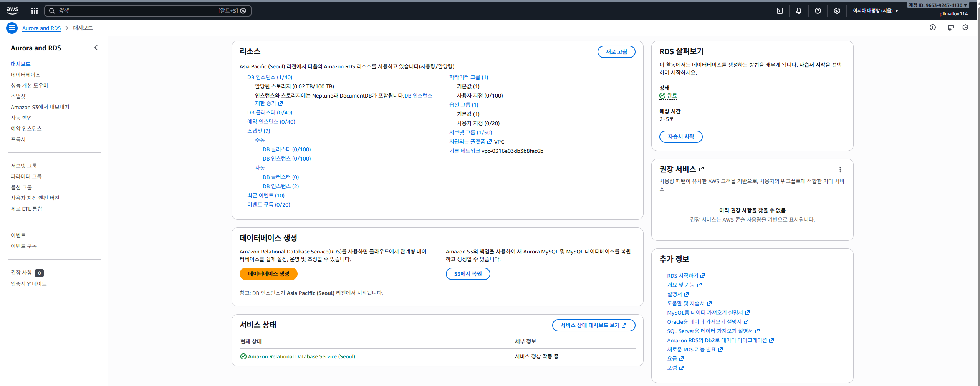Select 대시보드 in the sidebar
The width and height of the screenshot is (980, 386).
click(21, 64)
